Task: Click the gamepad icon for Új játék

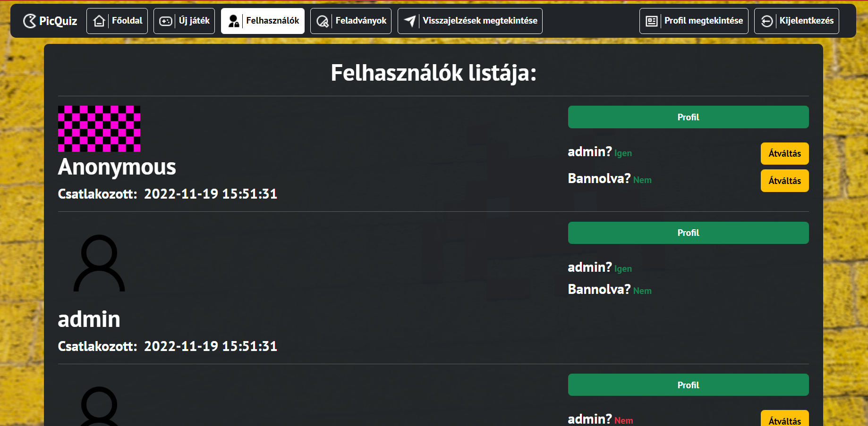Action: coord(166,21)
